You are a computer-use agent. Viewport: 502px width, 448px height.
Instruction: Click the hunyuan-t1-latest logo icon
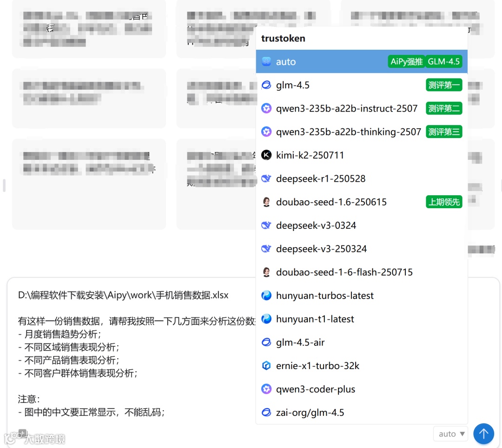(x=266, y=319)
